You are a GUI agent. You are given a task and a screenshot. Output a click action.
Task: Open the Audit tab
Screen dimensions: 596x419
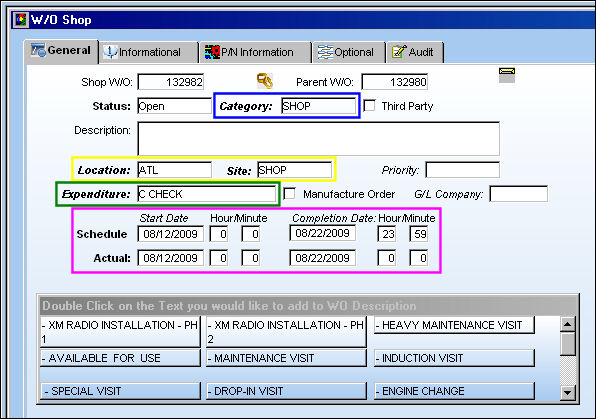pyautogui.click(x=415, y=52)
